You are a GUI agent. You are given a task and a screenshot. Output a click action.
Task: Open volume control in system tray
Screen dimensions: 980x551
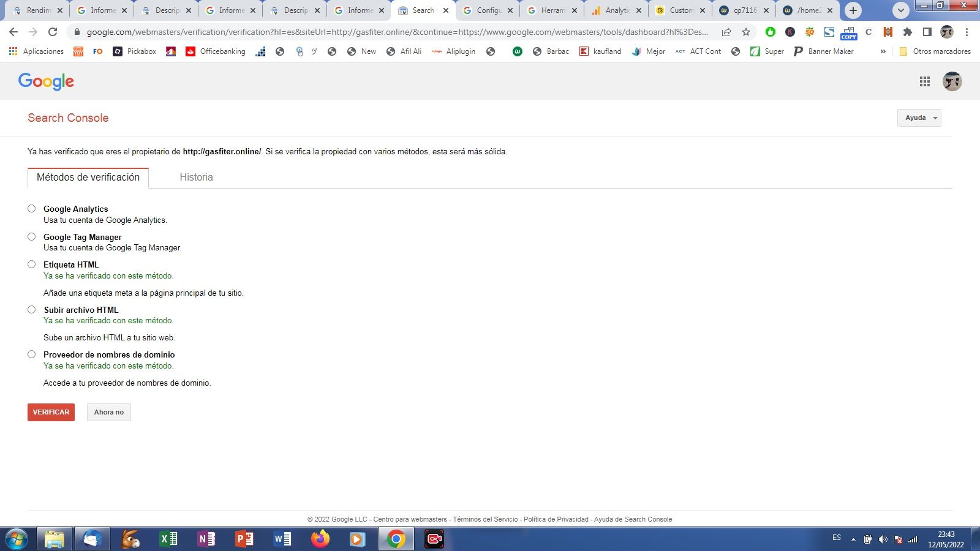(x=883, y=539)
